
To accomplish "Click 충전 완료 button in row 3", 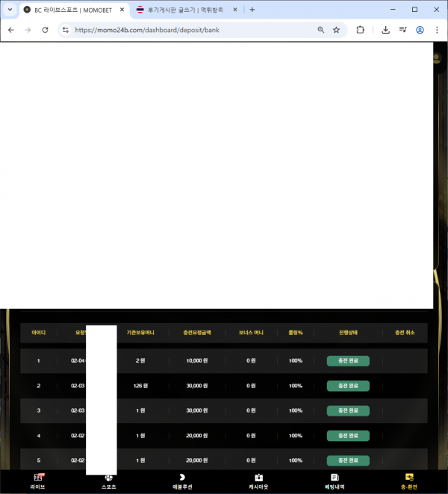I will 348,410.
